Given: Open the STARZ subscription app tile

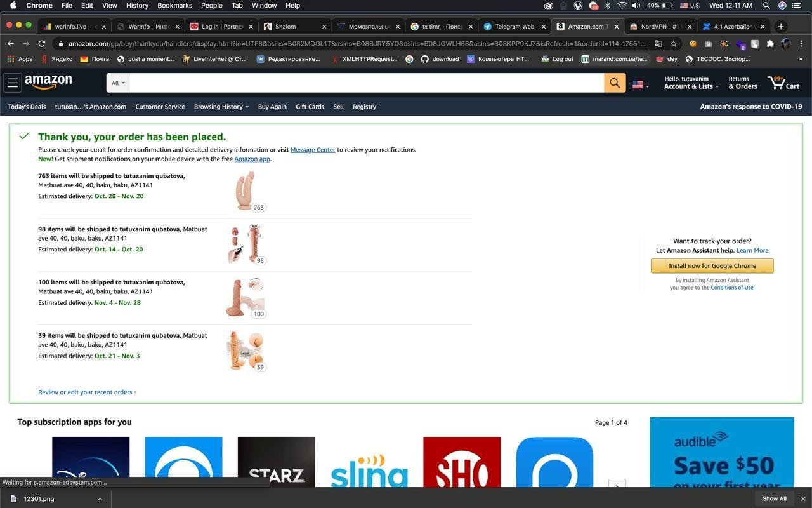Looking at the screenshot, I should (276, 462).
